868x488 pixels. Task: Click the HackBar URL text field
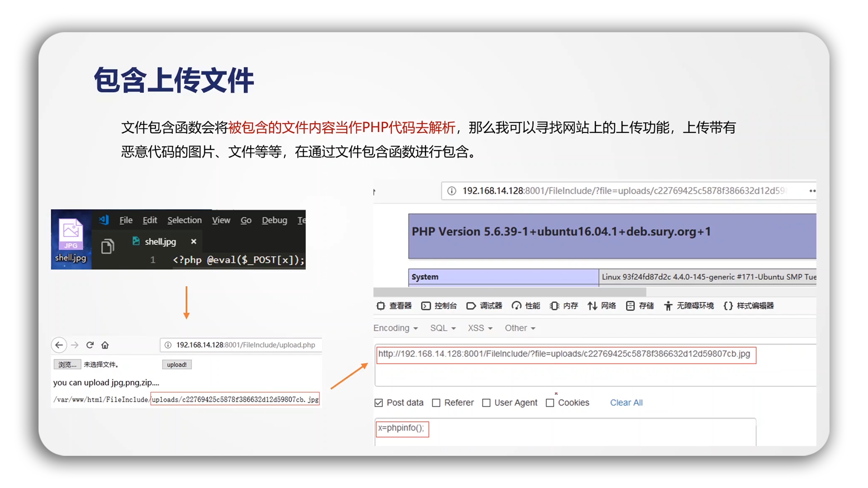pyautogui.click(x=595, y=365)
